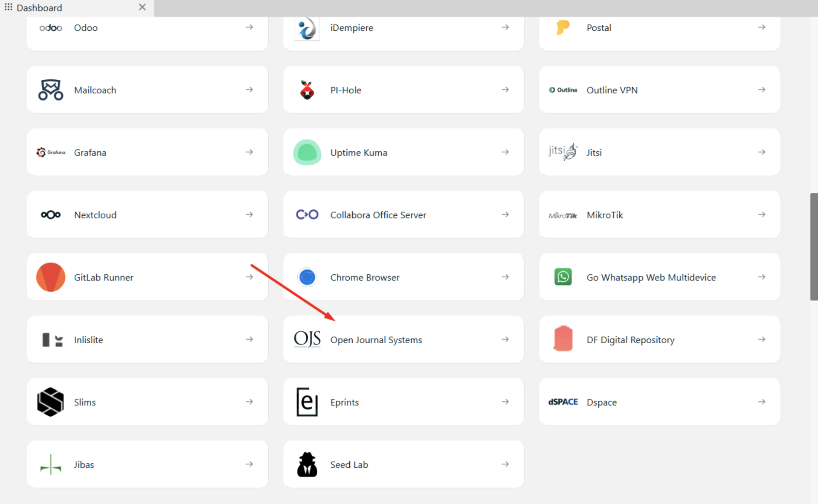Click the Jitsi logo icon
The height and width of the screenshot is (504, 818).
[563, 152]
